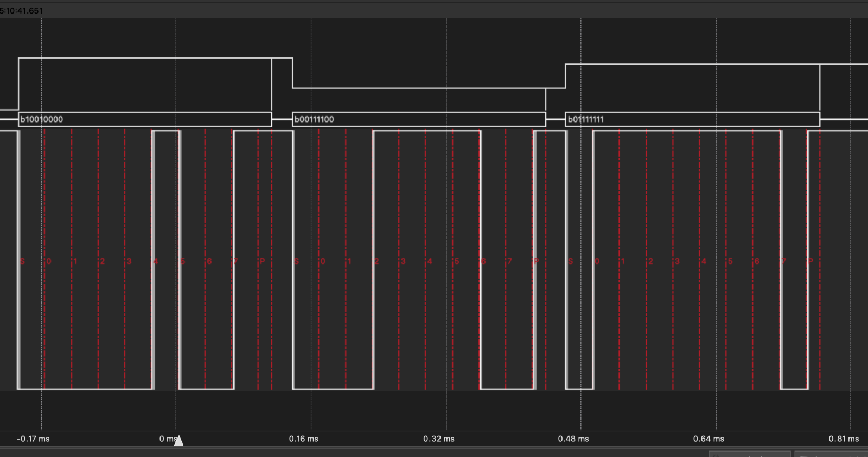868x457 pixels.
Task: Click parity bit P marker of b10010000 frame
Action: coord(262,261)
